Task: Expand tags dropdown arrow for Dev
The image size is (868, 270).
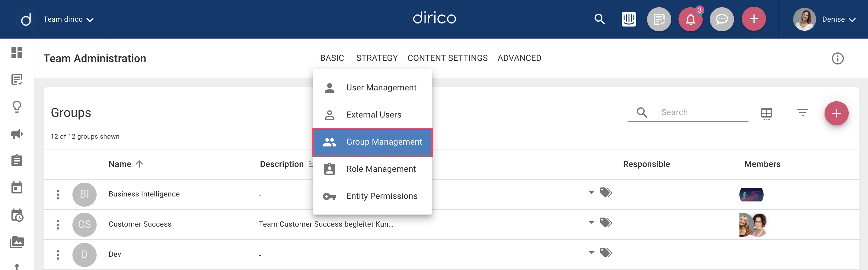Action: click(591, 253)
